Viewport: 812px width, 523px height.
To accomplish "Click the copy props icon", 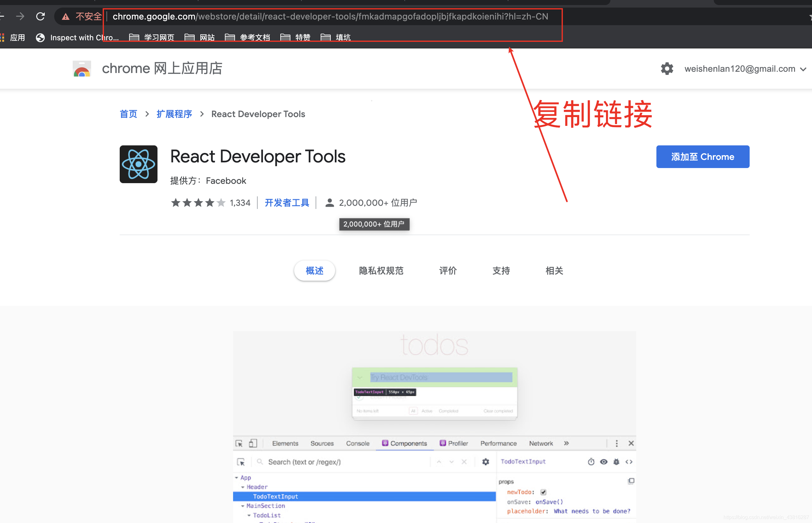I will pos(631,481).
